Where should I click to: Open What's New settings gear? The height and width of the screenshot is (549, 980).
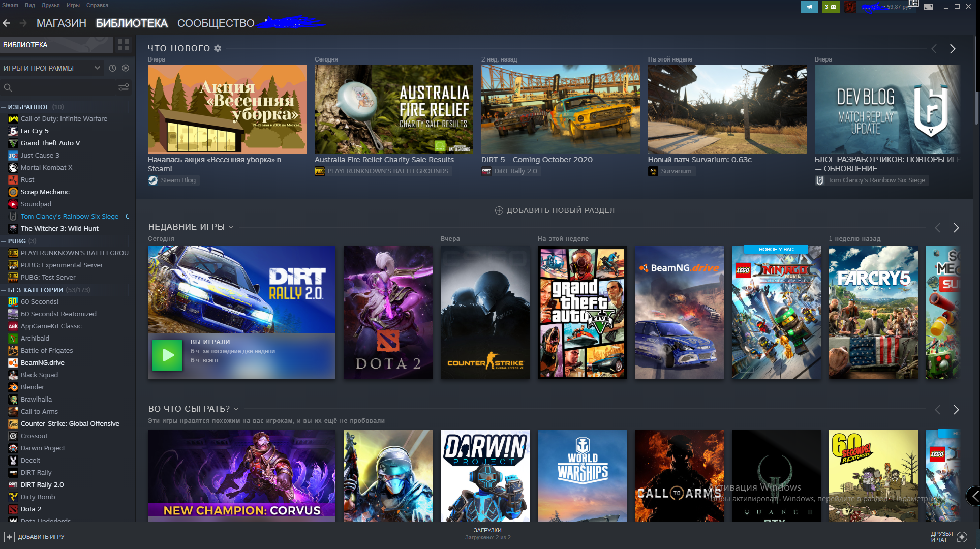[218, 48]
